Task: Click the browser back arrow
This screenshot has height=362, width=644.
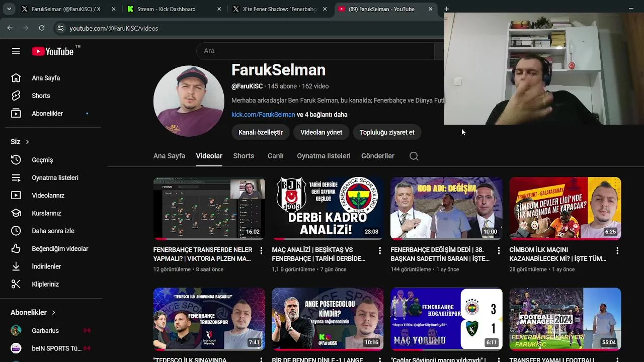Action: [x=10, y=28]
